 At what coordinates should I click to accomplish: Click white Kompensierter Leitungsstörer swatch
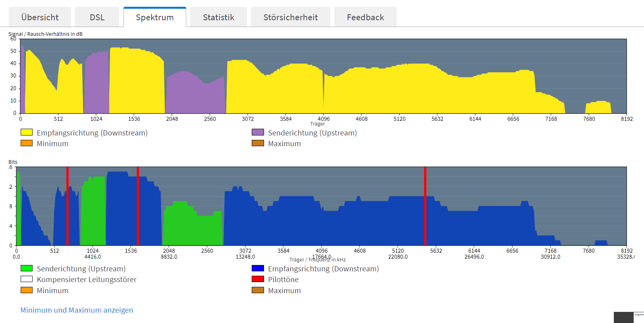pyautogui.click(x=27, y=279)
